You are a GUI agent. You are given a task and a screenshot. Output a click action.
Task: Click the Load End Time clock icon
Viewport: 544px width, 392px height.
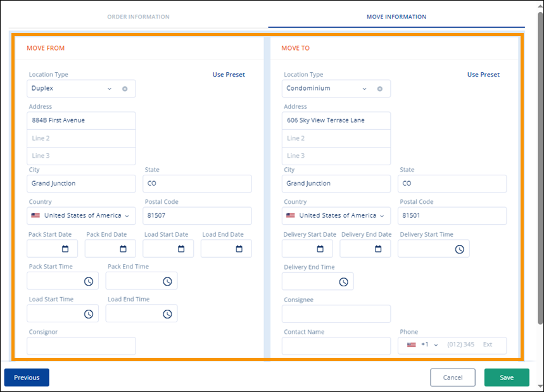tap(167, 313)
